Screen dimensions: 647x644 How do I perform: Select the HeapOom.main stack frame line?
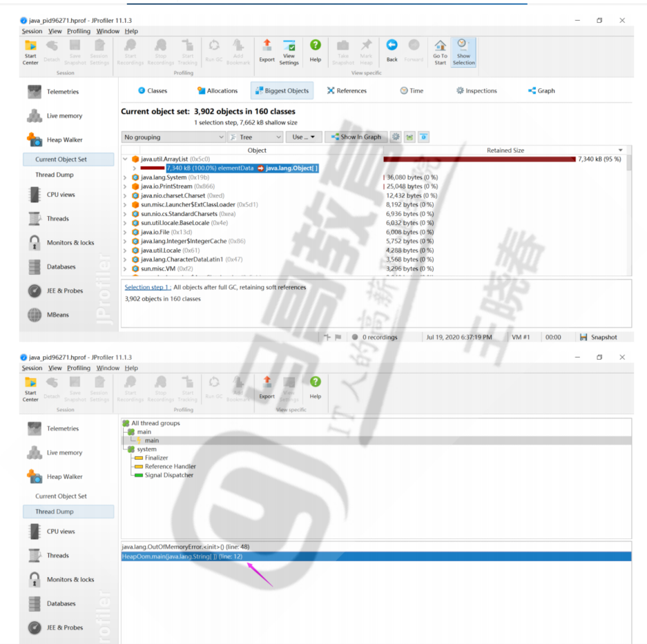376,556
